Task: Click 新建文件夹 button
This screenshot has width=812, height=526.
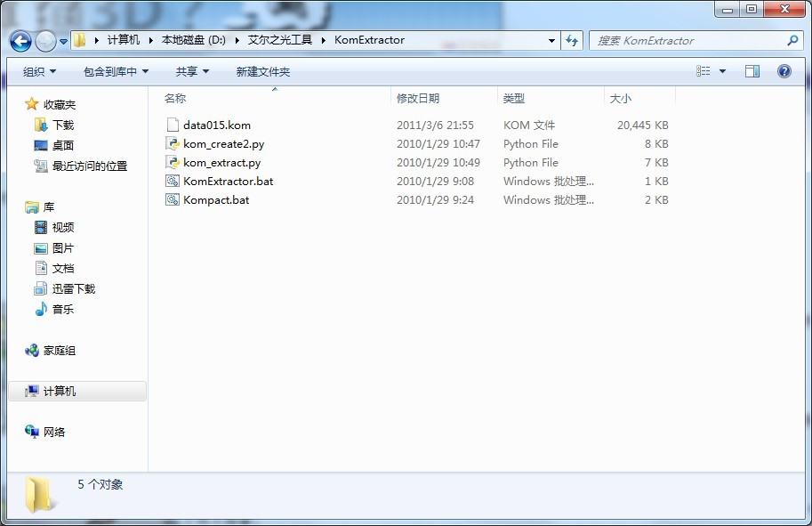Action: tap(263, 71)
